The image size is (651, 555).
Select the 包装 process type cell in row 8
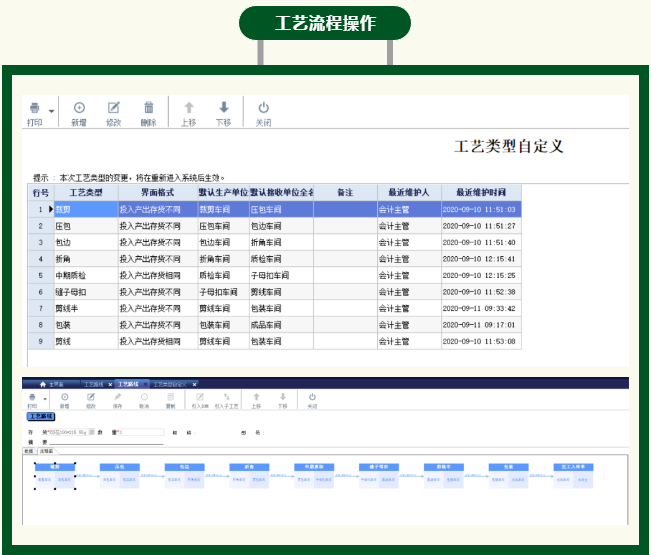pos(86,325)
